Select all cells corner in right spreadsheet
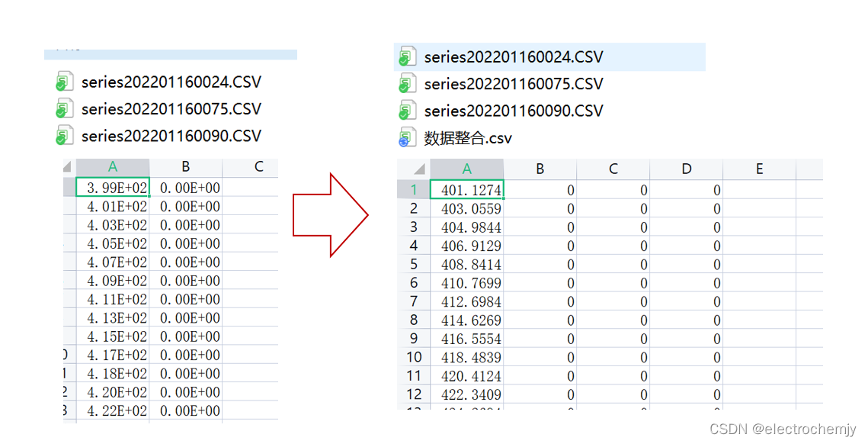Image resolution: width=868 pixels, height=444 pixels. click(414, 169)
